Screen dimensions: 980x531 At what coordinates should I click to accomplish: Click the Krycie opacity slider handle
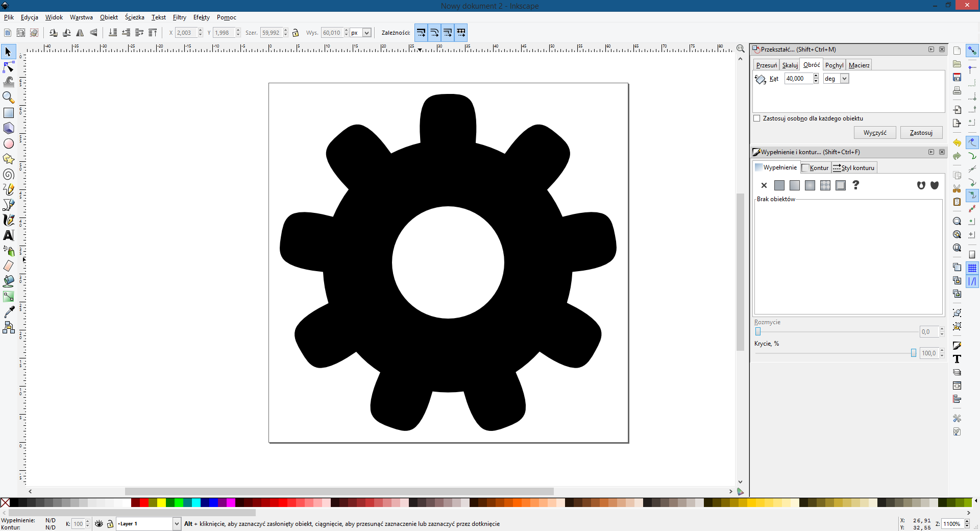pos(913,353)
